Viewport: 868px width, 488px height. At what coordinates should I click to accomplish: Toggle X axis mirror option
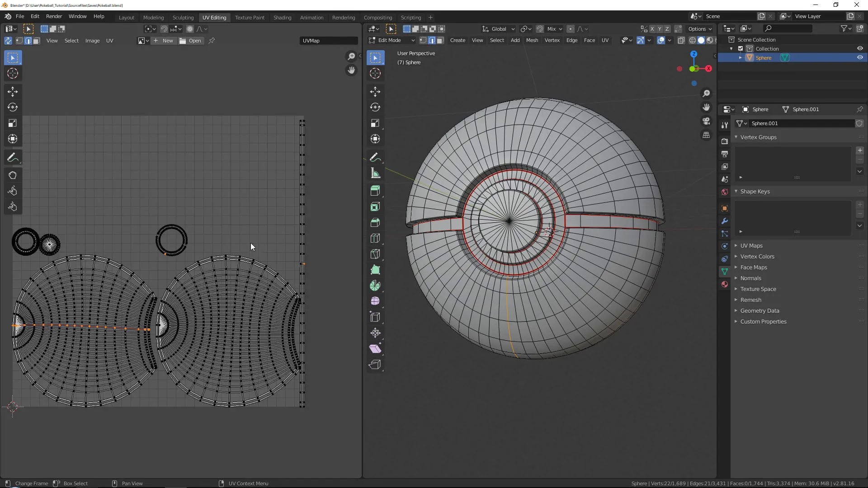click(652, 29)
